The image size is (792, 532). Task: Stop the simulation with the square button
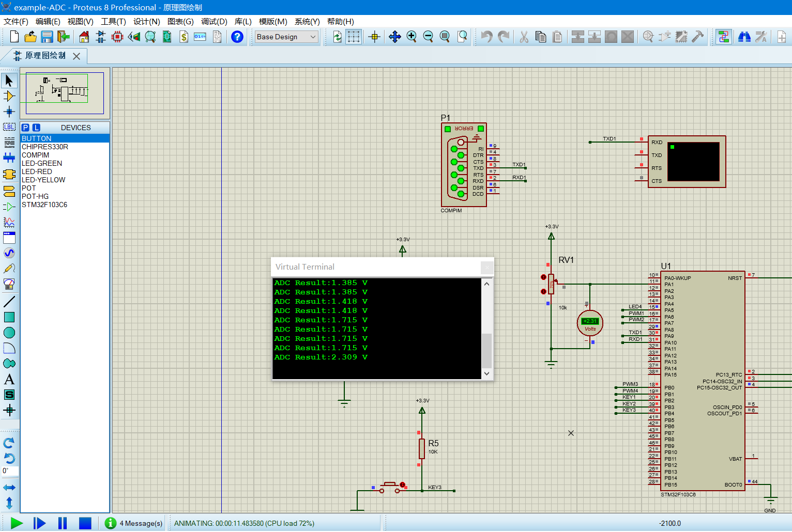tap(85, 523)
